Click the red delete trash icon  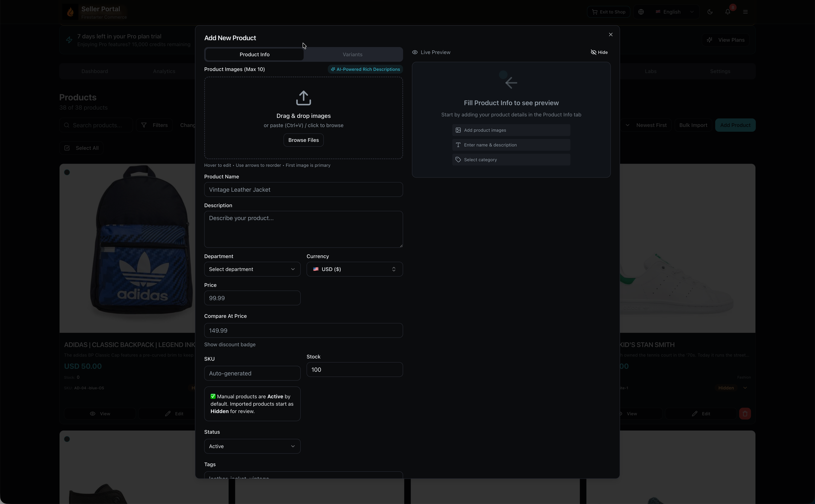point(745,414)
